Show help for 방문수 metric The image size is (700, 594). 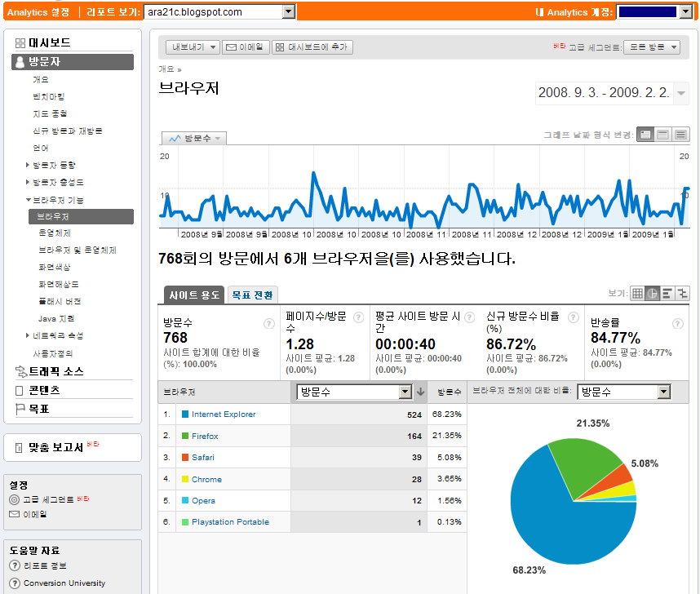point(268,323)
